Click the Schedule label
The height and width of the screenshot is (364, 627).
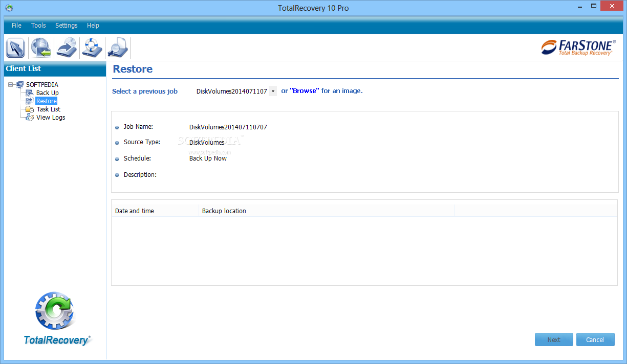[137, 158]
